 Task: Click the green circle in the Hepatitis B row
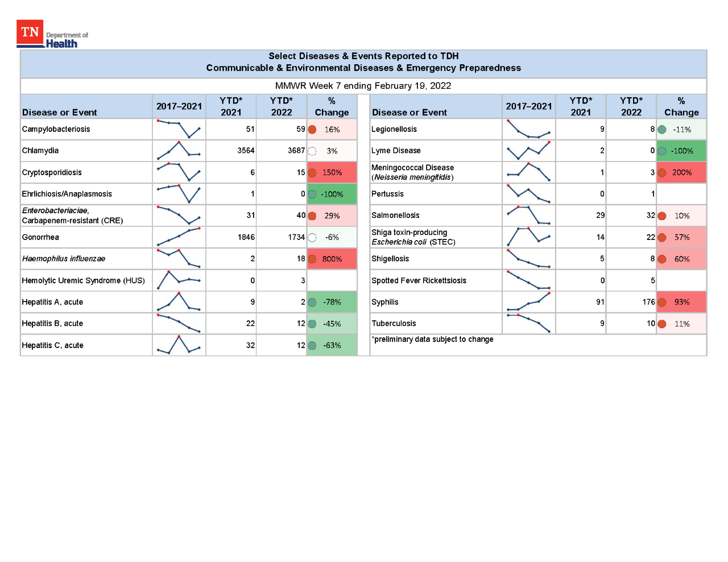pyautogui.click(x=312, y=324)
